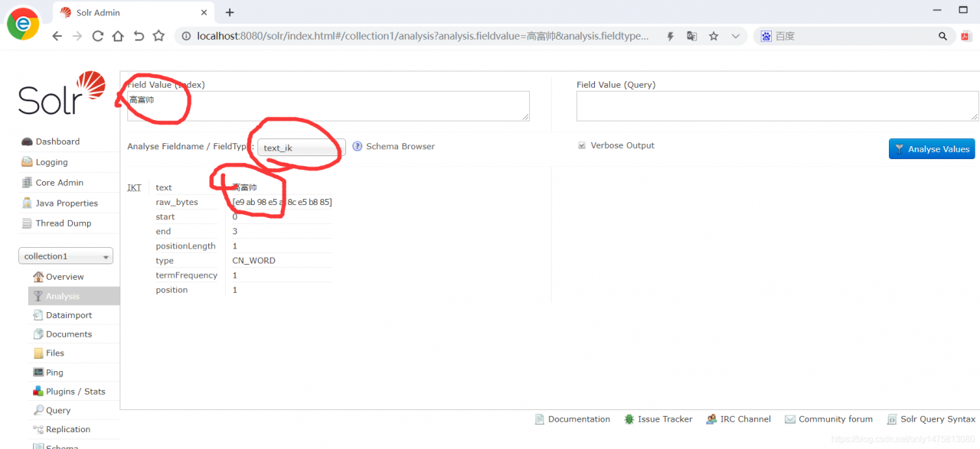Open the Files page
Image resolution: width=980 pixels, height=449 pixels.
[55, 353]
